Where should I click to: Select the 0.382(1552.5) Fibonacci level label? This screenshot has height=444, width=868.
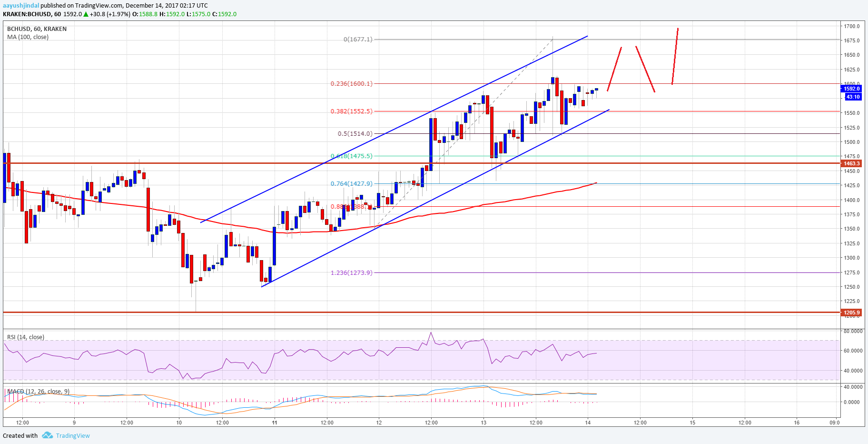pos(352,111)
